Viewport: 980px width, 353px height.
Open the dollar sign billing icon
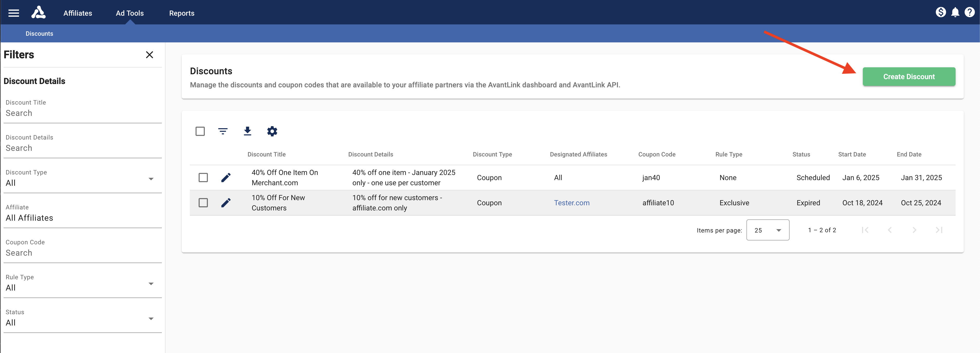(x=940, y=13)
